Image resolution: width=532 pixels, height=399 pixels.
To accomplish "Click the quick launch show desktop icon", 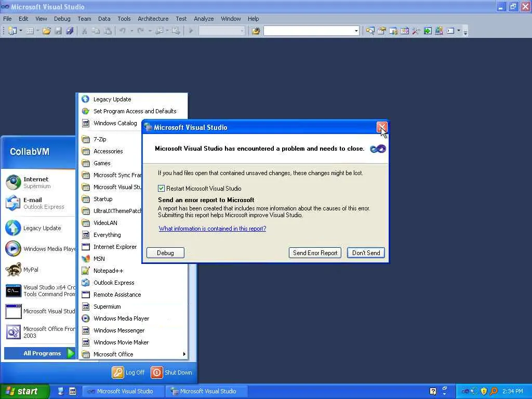I will click(61, 391).
